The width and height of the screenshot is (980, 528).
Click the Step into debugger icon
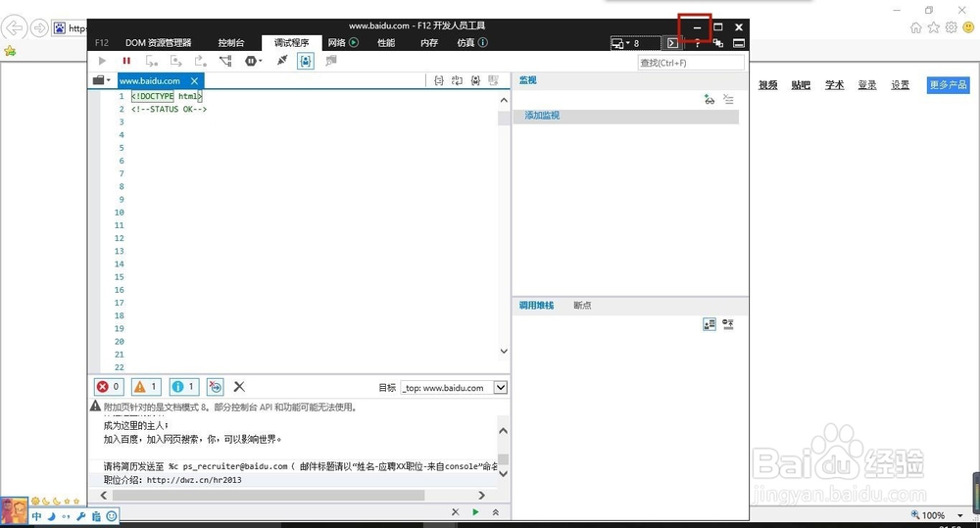152,61
